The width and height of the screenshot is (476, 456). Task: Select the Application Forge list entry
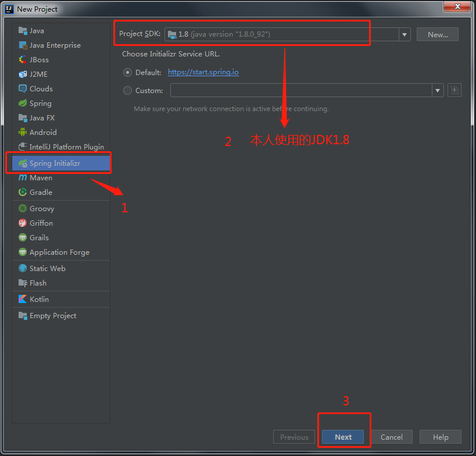(x=61, y=252)
